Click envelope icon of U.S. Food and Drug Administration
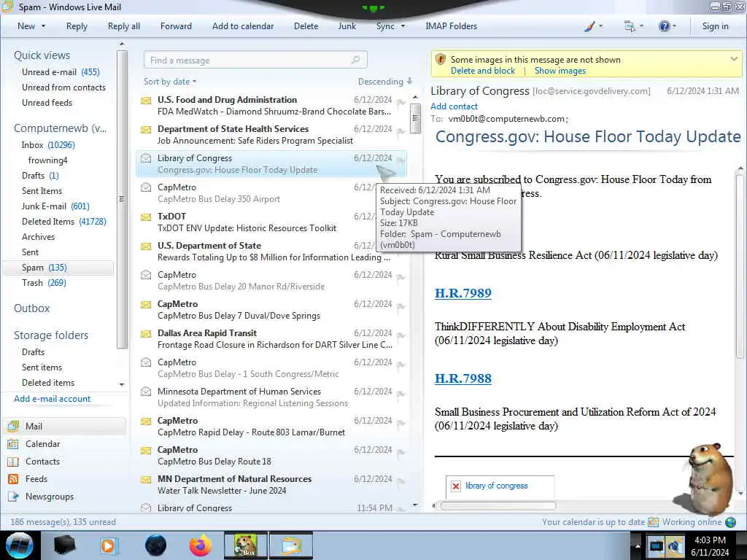The height and width of the screenshot is (560, 747). 146,101
